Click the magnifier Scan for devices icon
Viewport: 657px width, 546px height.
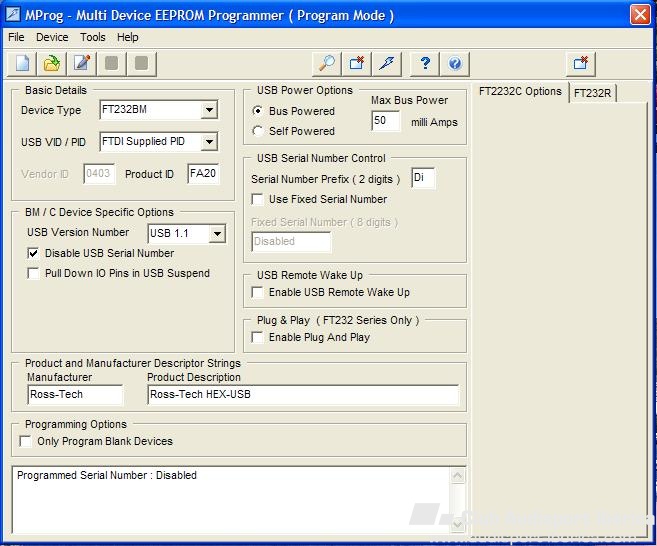327,64
